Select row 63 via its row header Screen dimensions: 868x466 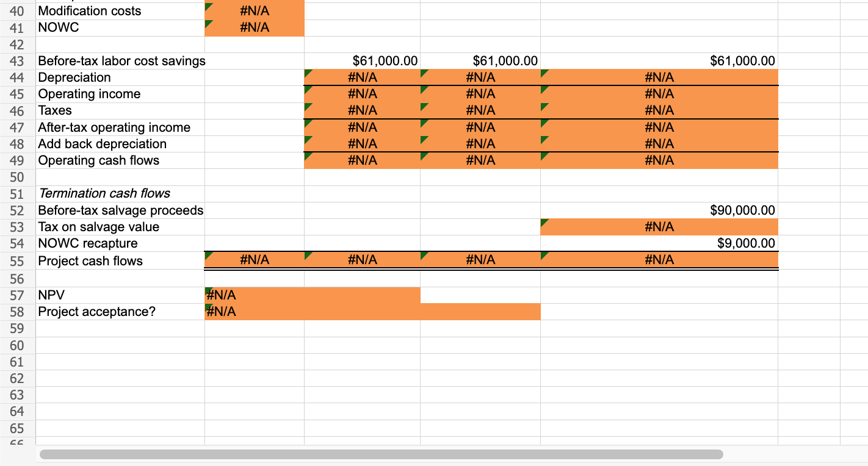[x=17, y=395]
